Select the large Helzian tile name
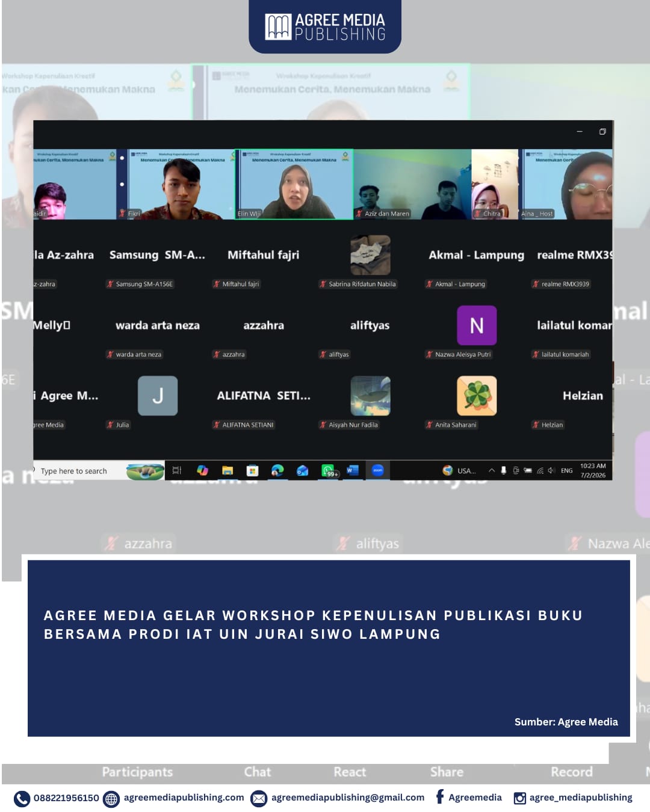 [x=583, y=396]
